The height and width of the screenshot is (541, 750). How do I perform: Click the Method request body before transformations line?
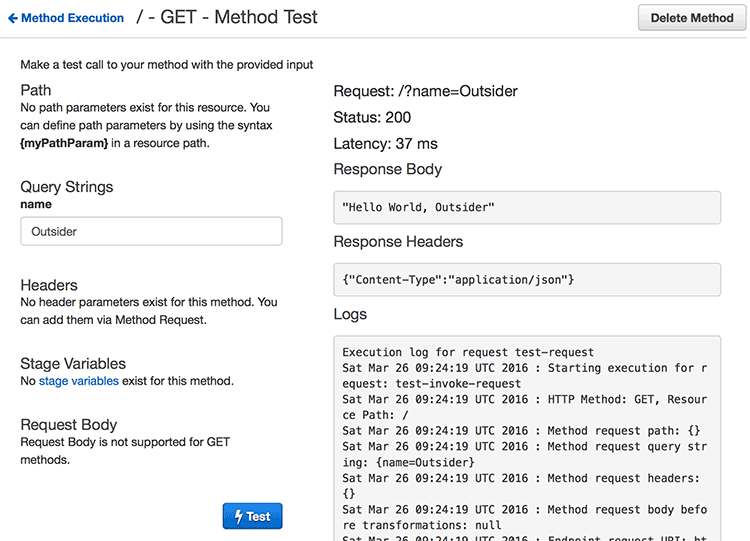point(524,517)
